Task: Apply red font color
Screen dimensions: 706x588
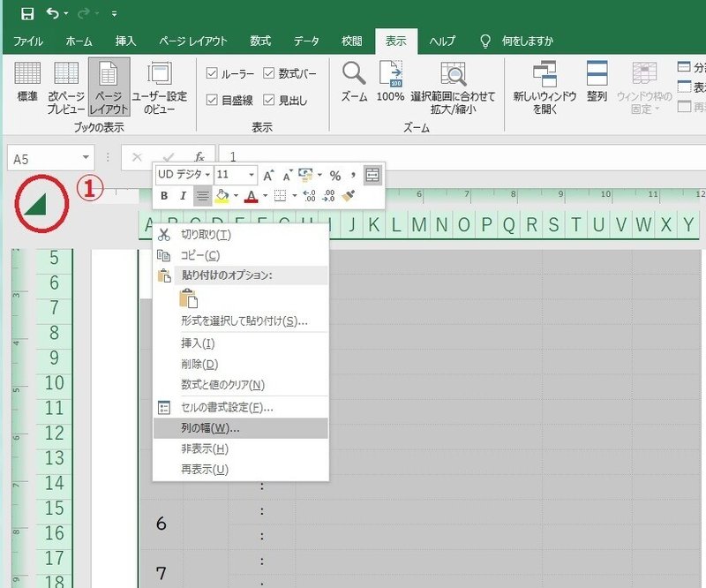Action: click(x=252, y=196)
